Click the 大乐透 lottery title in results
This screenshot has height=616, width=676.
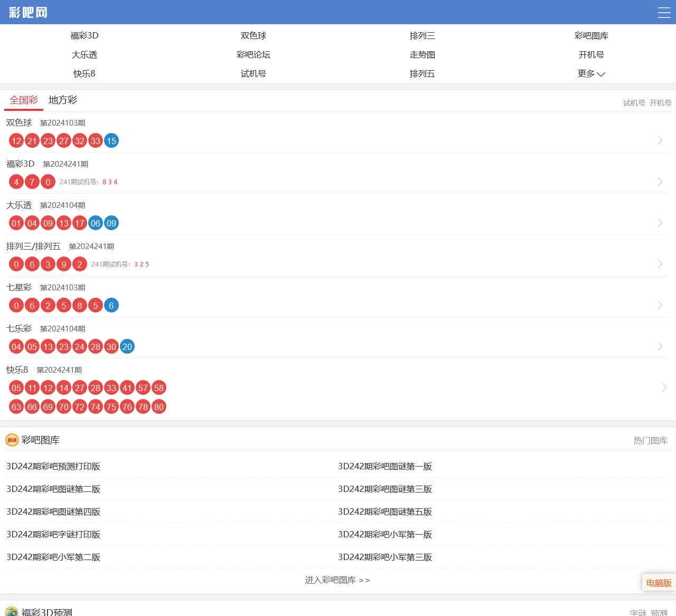(x=19, y=205)
